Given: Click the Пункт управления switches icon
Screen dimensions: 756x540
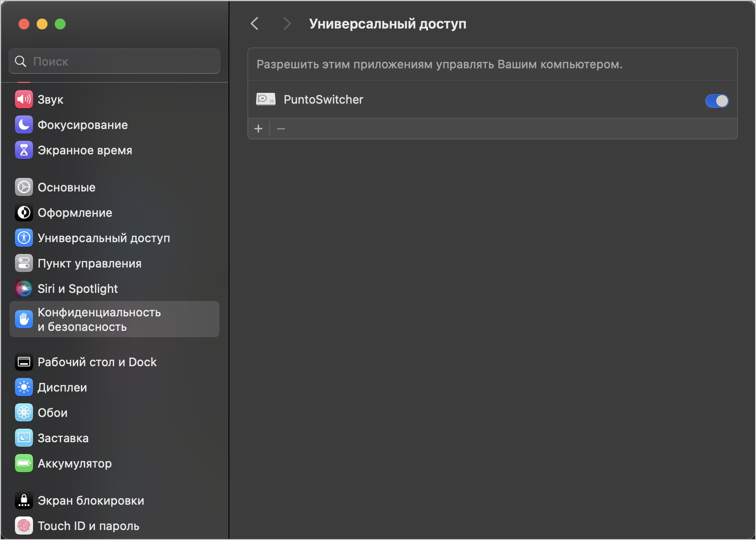Looking at the screenshot, I should click(24, 263).
